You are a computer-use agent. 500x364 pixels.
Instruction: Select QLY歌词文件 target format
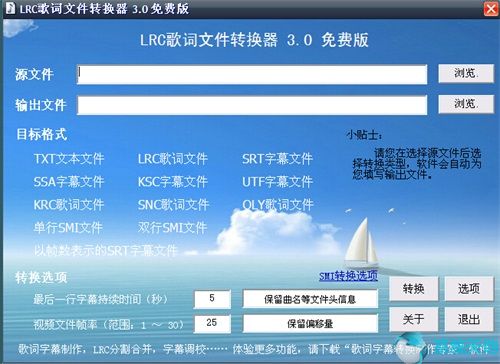278,205
